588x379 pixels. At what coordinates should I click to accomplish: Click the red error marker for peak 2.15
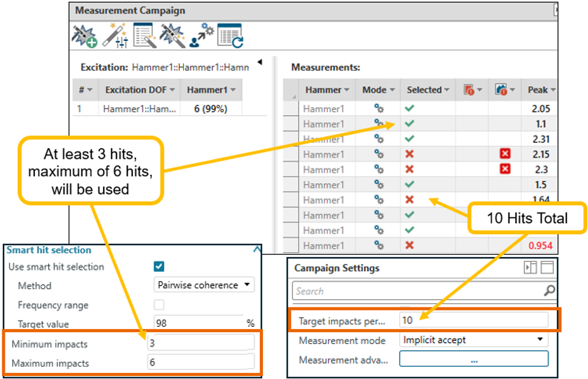(505, 154)
